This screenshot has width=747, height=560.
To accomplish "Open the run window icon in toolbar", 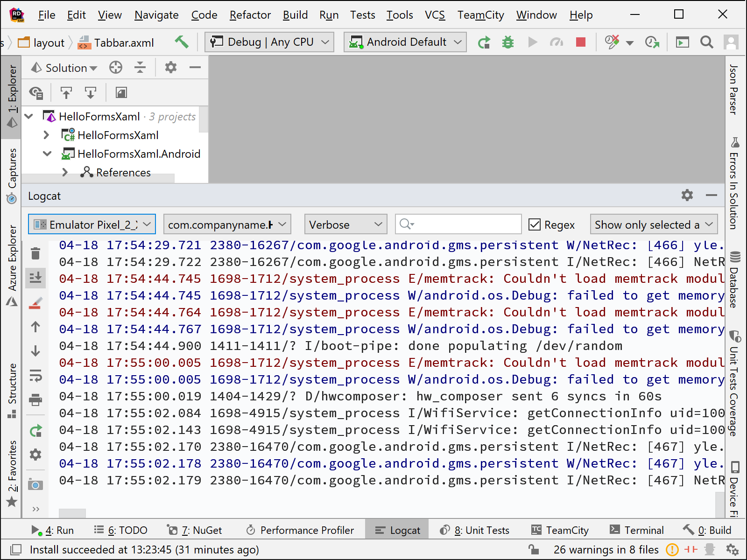I will click(683, 42).
